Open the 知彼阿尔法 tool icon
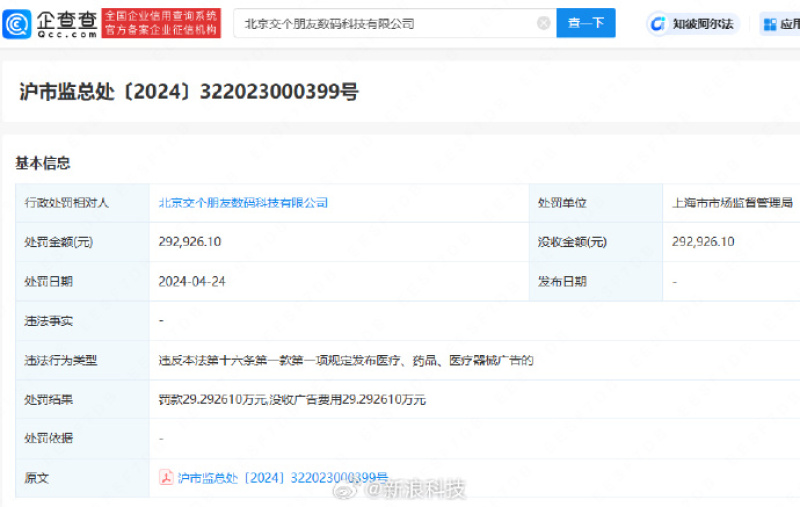 coord(658,23)
